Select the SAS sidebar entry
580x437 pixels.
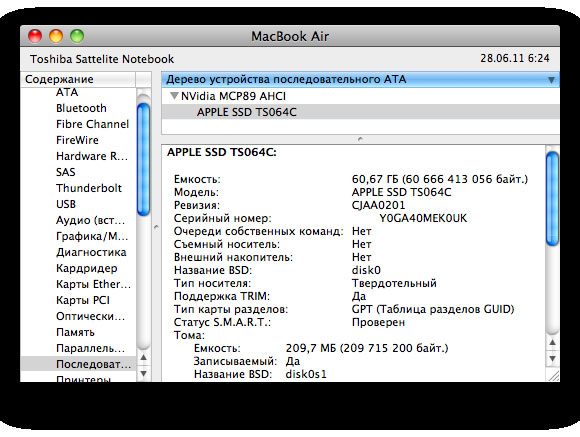point(65,172)
